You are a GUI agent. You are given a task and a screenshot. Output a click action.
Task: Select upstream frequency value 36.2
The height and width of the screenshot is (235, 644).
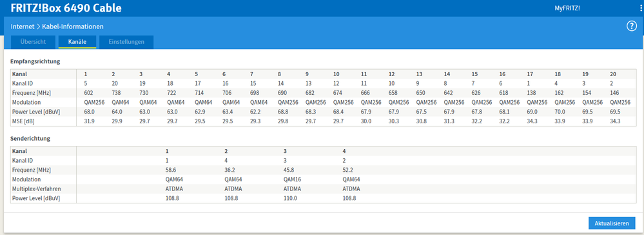pos(229,170)
